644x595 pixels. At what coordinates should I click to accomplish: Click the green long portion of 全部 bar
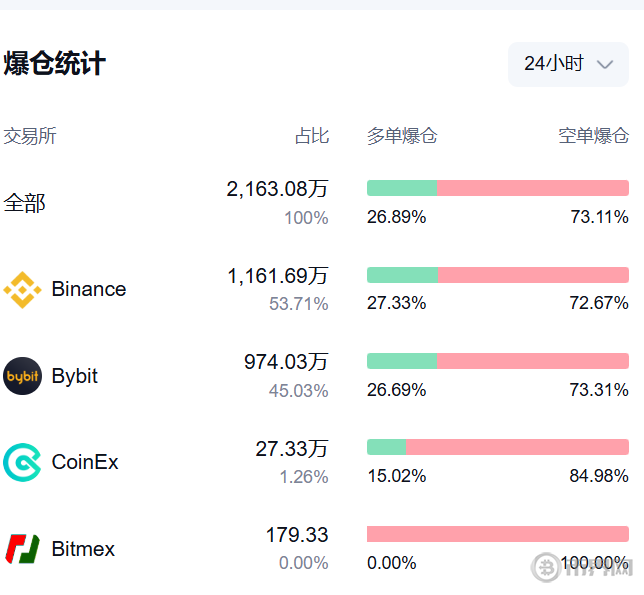(x=402, y=188)
